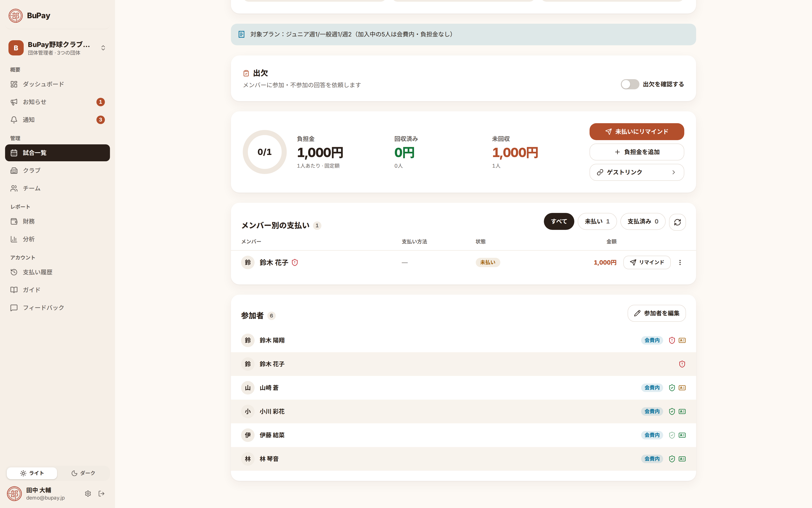Switch theme to ライト mode
Image resolution: width=812 pixels, height=508 pixels.
point(32,473)
